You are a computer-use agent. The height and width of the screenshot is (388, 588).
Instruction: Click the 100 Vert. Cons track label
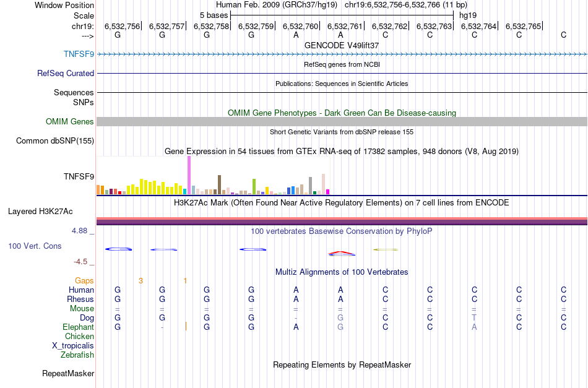click(x=35, y=246)
